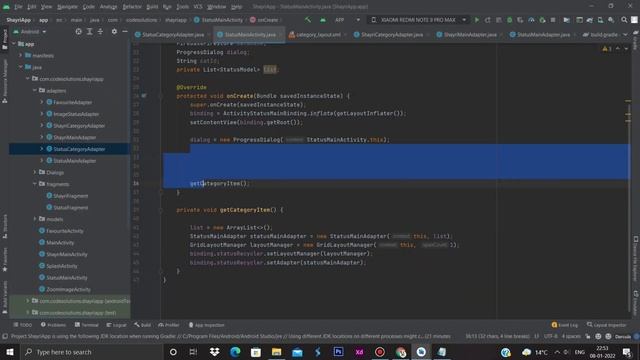Click Windows Start button

point(10,352)
